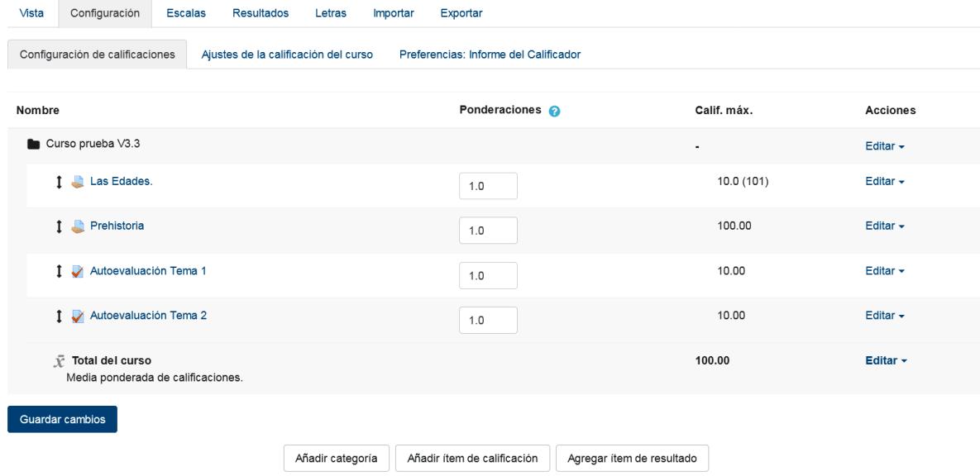The image size is (980, 476).
Task: Click move arrow icon for Autoevaluación Tema 2
Action: click(60, 316)
